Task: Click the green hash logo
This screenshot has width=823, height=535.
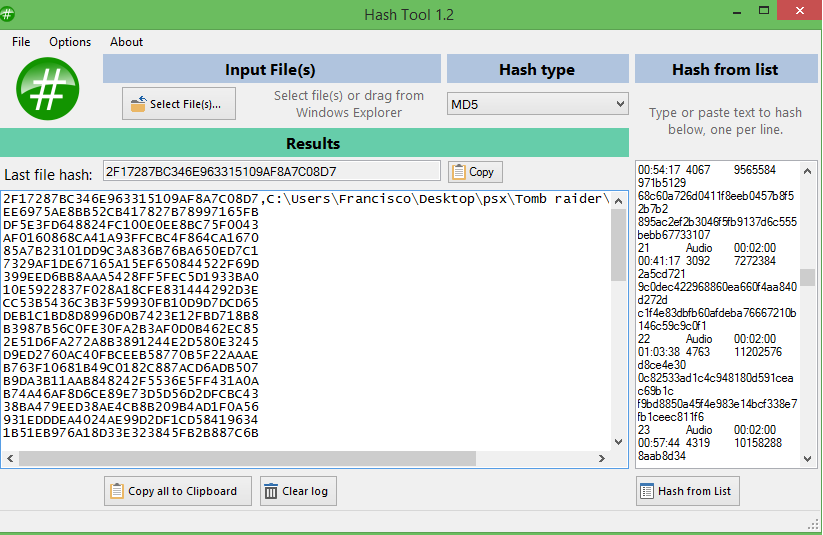Action: [x=48, y=89]
